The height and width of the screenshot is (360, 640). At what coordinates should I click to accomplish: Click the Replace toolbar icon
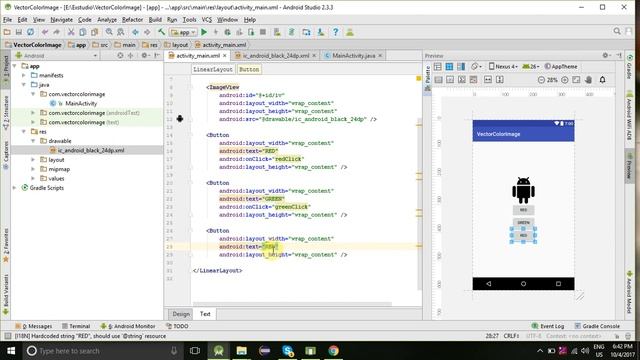121,32
